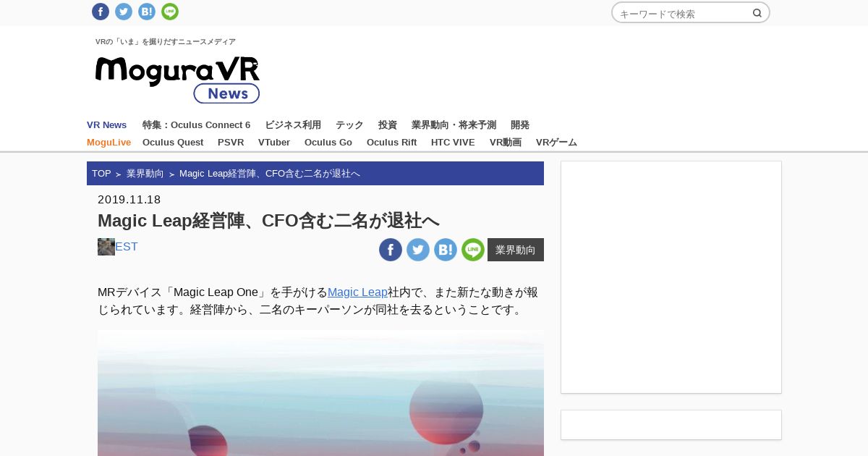The image size is (868, 456).
Task: Open the HTC VIVE menu item
Action: (x=453, y=142)
